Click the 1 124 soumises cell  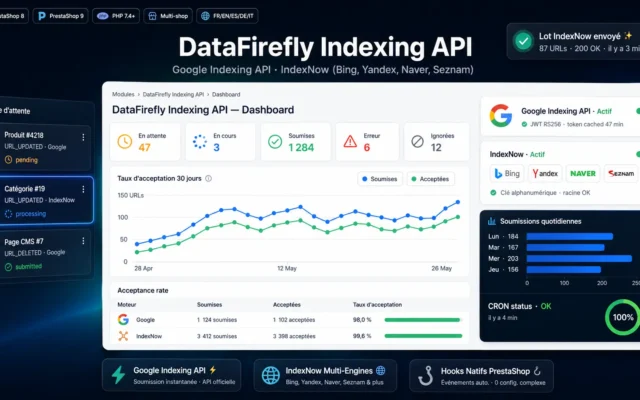217,320
